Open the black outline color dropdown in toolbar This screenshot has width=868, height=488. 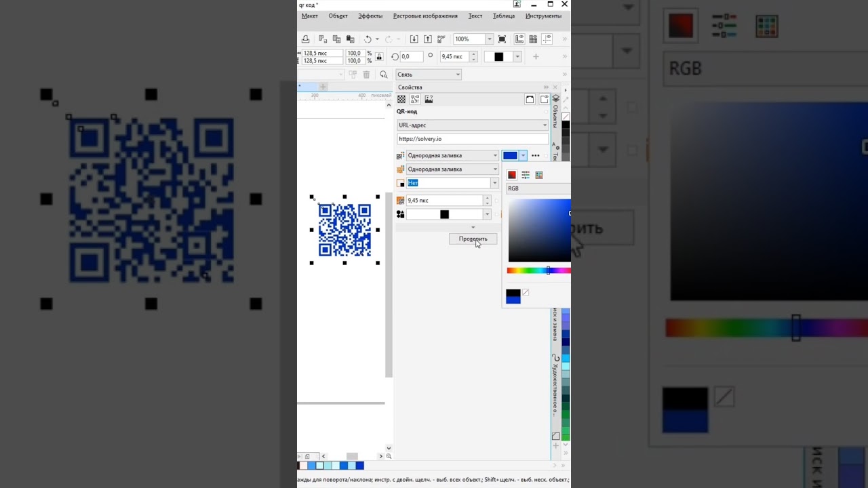click(x=517, y=57)
